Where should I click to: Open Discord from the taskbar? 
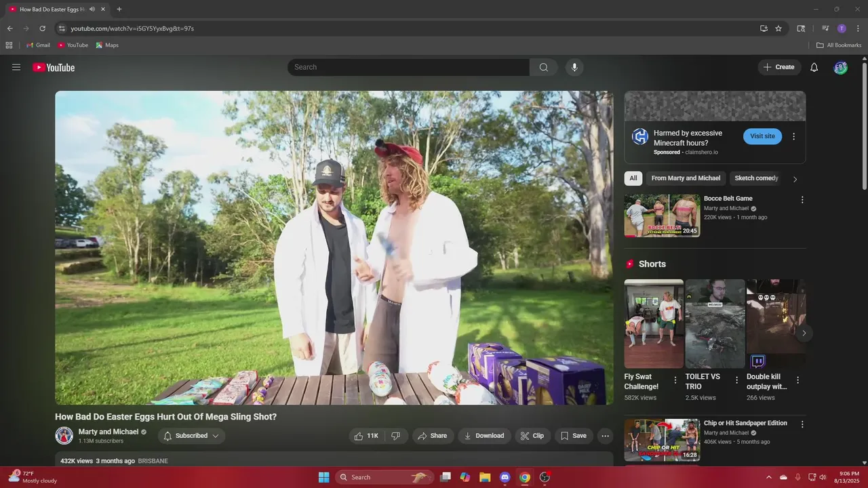[505, 477]
